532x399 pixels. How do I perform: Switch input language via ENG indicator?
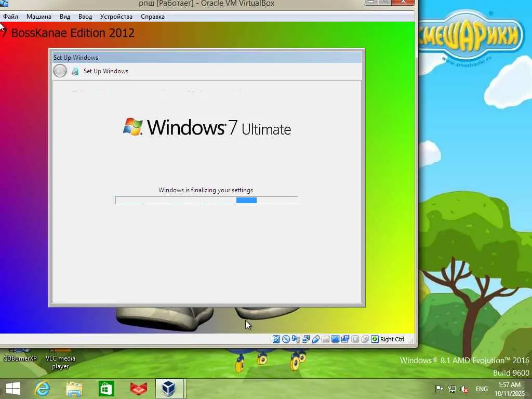click(x=482, y=389)
